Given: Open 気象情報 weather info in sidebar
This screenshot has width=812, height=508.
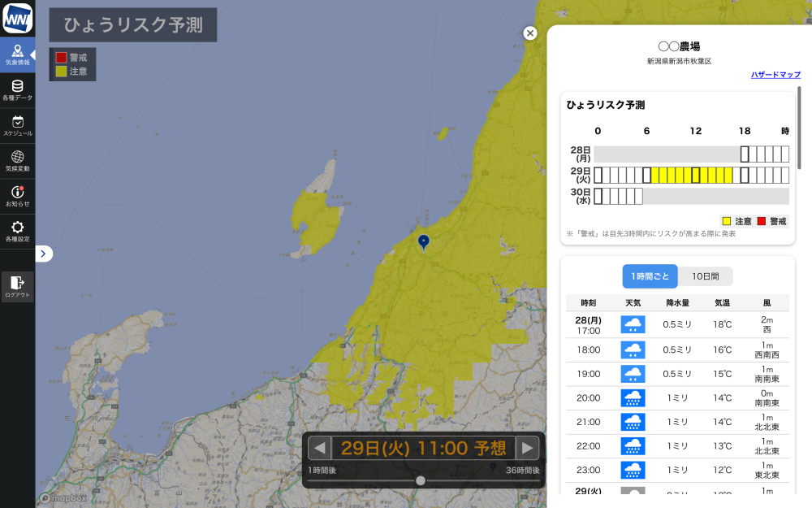Looking at the screenshot, I should (17, 54).
